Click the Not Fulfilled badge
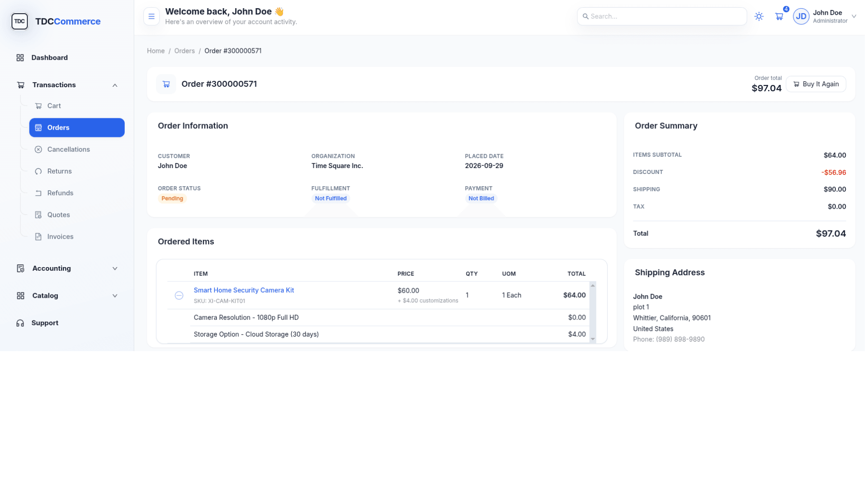This screenshot has width=868, height=488. tap(331, 198)
